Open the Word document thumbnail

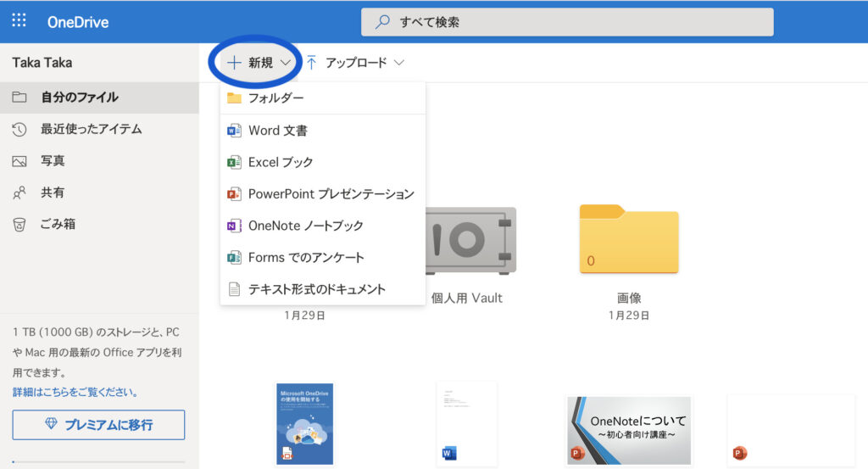point(467,423)
